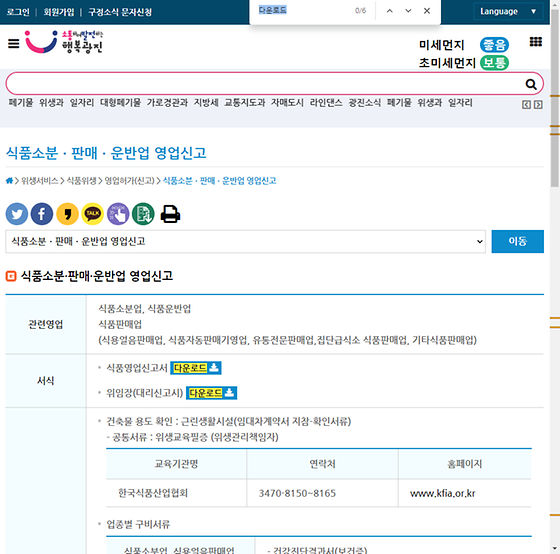Screen dimensions: 560x554
Task: Open the hamburger main menu
Action: (x=14, y=44)
